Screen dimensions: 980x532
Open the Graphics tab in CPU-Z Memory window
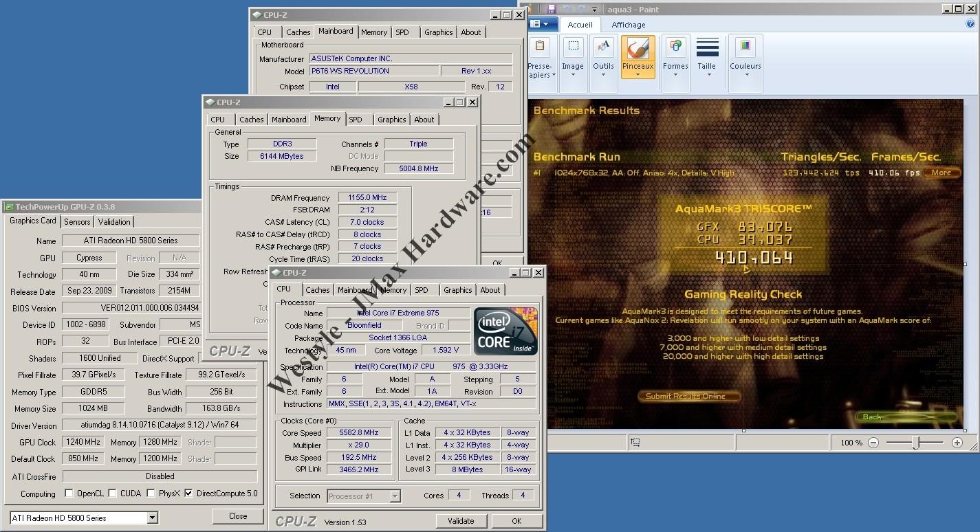click(392, 120)
